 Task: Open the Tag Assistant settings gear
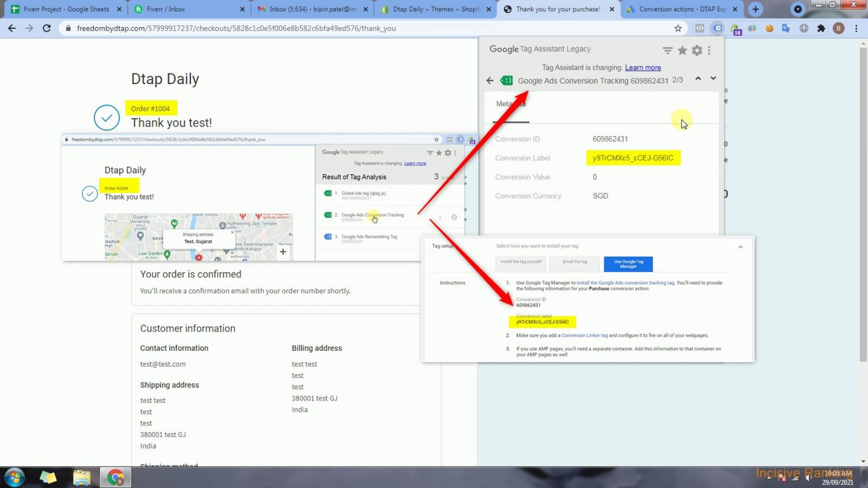[x=696, y=50]
